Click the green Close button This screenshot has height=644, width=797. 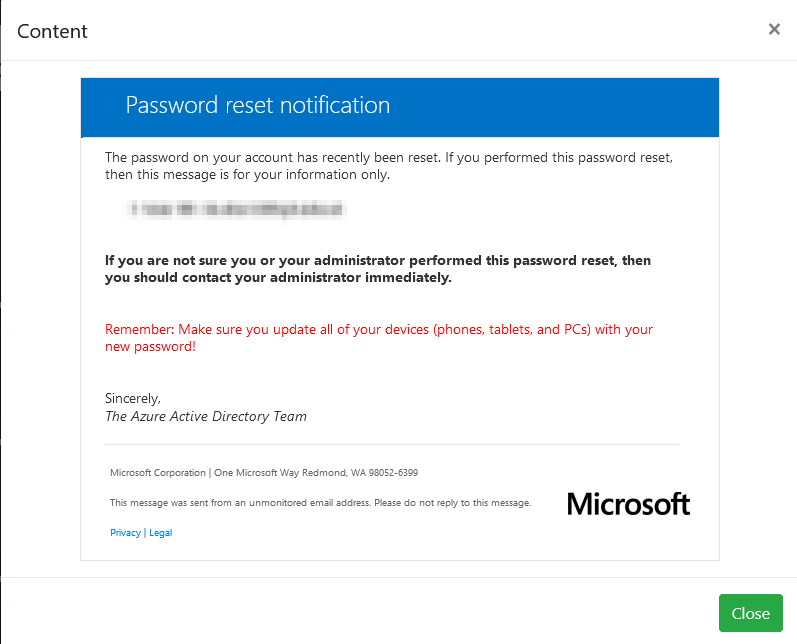[x=750, y=613]
